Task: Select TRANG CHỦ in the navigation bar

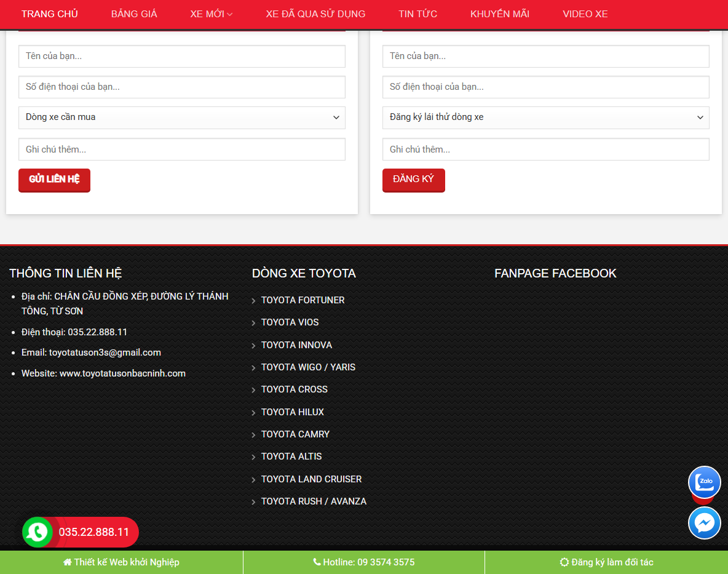Action: (x=49, y=14)
